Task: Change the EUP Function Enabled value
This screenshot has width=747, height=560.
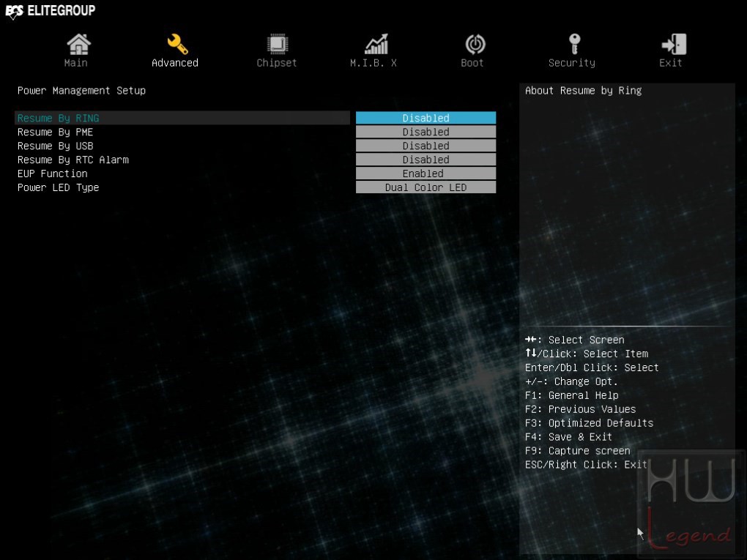Action: tap(426, 173)
